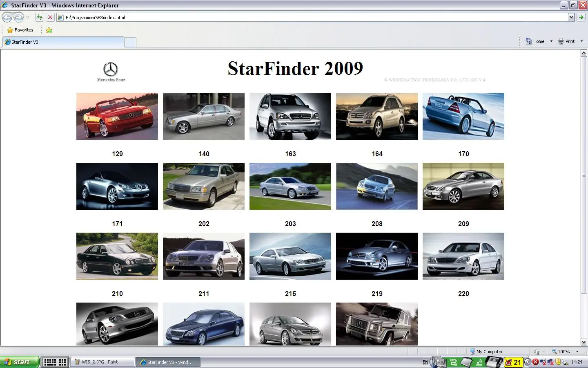Open the model 210 black sedan thumbnail
This screenshot has height=368, width=588.
click(x=117, y=256)
